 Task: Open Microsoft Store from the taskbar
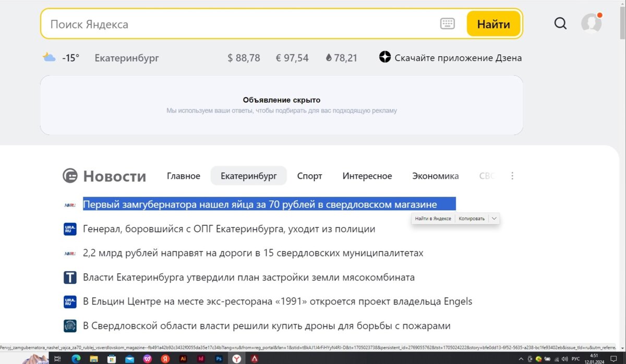point(112,359)
